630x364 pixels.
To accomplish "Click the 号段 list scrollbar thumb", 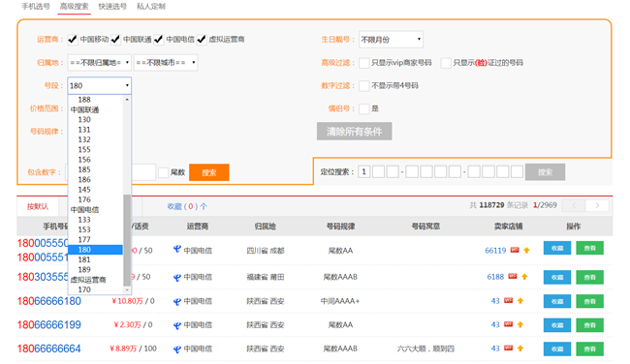I will click(x=127, y=240).
